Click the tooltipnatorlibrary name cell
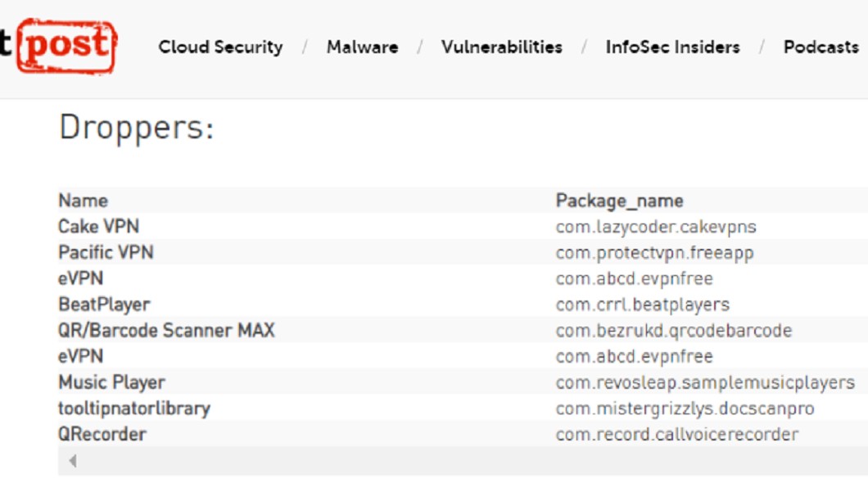The width and height of the screenshot is (868, 488). (x=134, y=409)
